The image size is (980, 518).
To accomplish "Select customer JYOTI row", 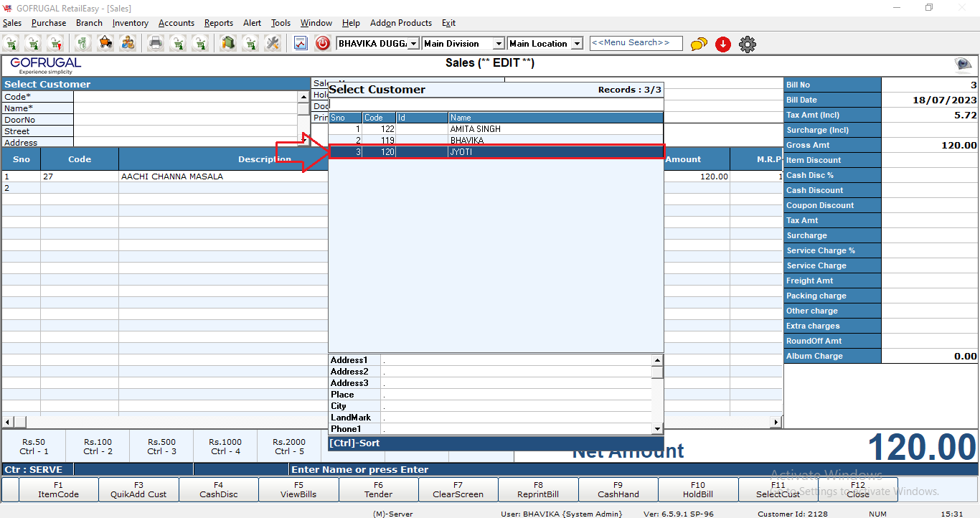I will [496, 152].
